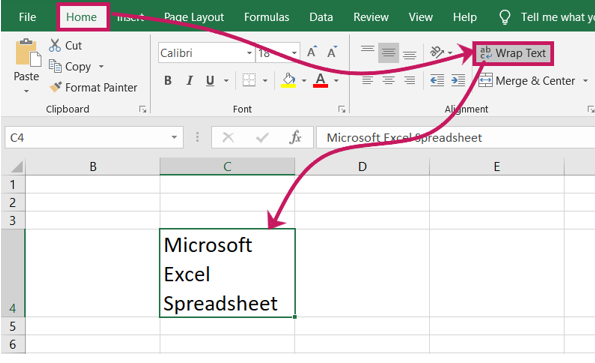Switch to the View tab
Screen dimensions: 595x363
click(x=420, y=17)
